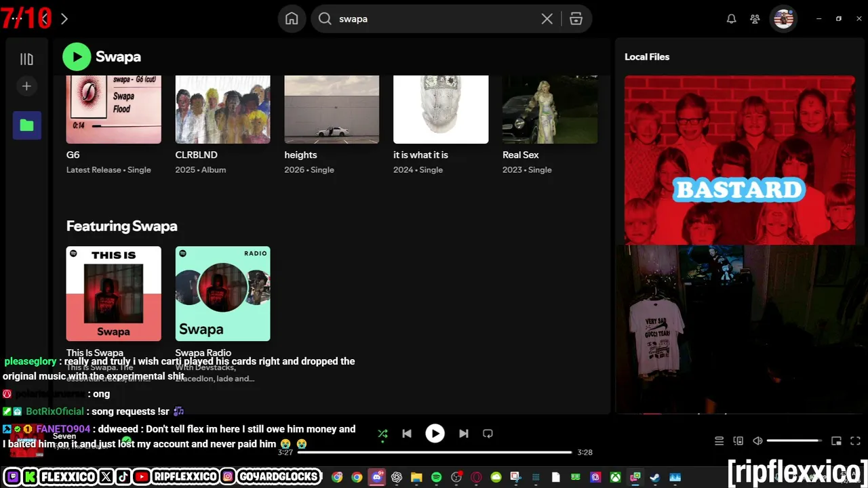Seek within the song progress bar
This screenshot has width=868, height=488.
coord(435,452)
